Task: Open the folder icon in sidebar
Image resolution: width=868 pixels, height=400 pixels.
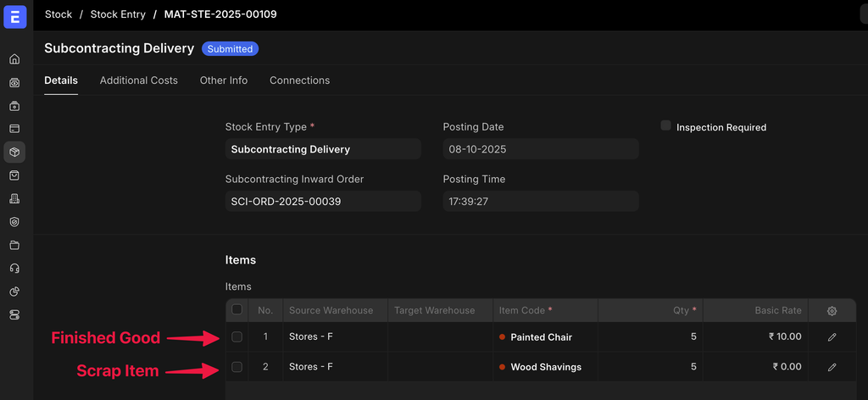Action: click(x=14, y=245)
